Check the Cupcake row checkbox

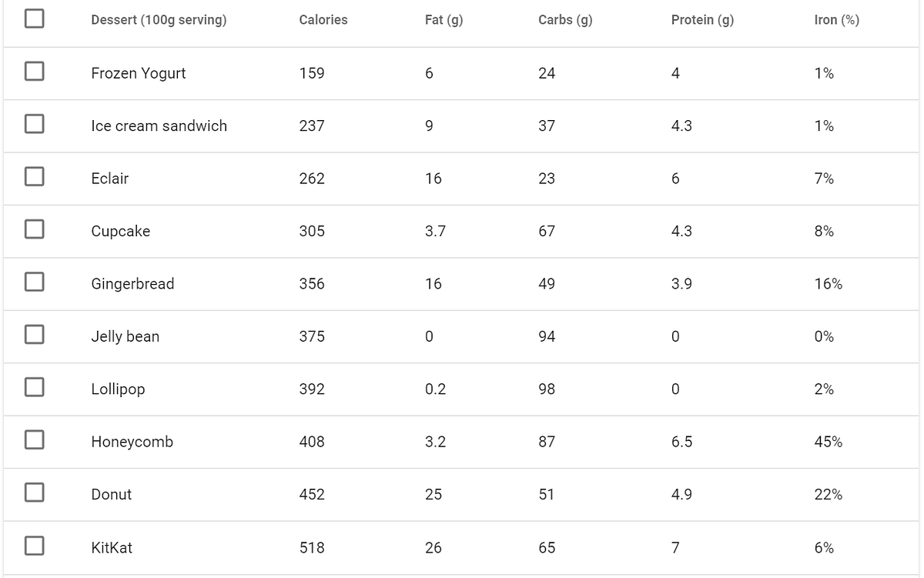[x=34, y=229]
